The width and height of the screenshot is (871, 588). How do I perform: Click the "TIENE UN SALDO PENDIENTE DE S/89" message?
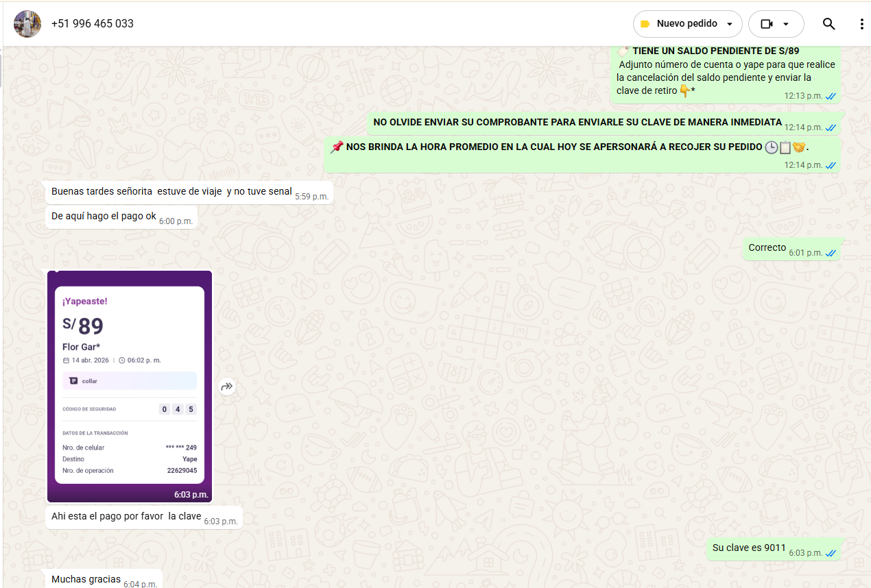click(715, 51)
